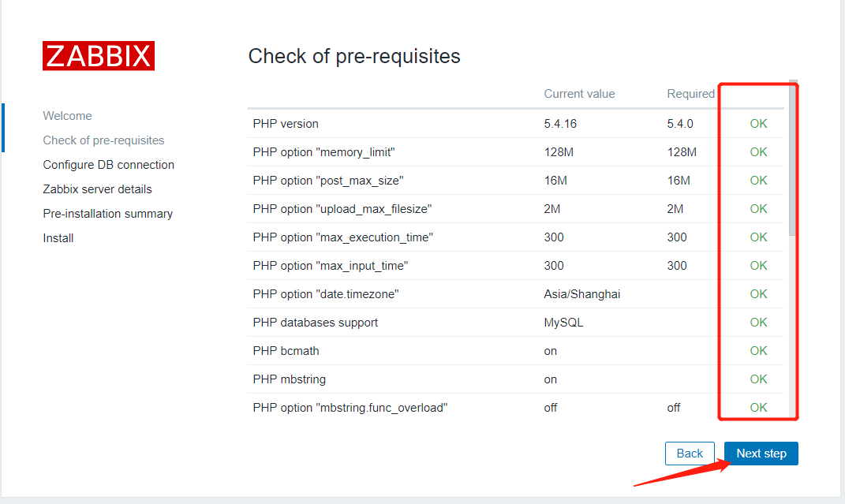
Task: Select Configure DB connection step
Action: (108, 165)
